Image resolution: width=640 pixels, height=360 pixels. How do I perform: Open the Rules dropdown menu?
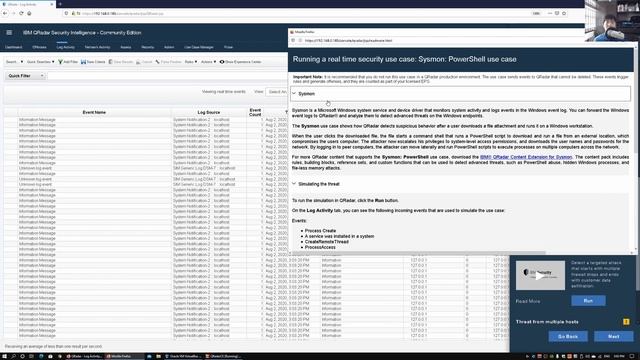[x=191, y=62]
